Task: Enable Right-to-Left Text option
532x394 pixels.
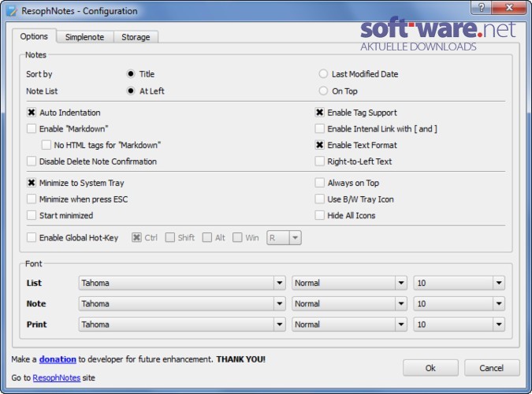Action: (x=320, y=162)
